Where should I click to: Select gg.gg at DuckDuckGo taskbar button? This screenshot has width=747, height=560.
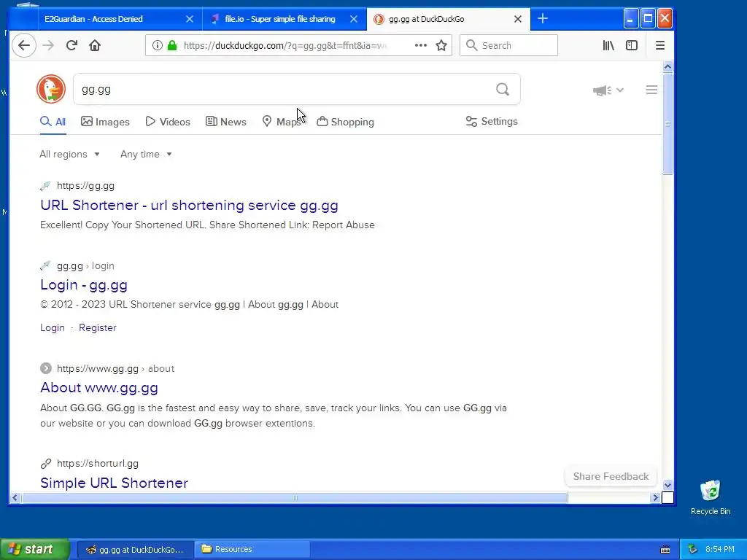pos(135,550)
